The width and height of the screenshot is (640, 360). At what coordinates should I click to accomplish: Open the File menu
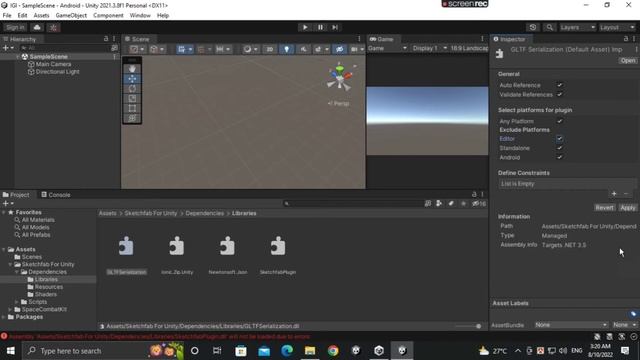(x=7, y=16)
